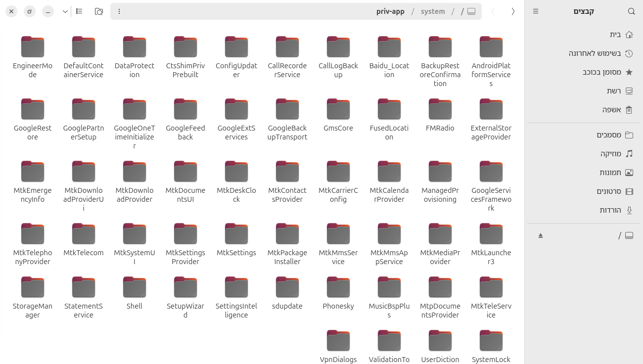Select the sdupdate folder
643x364 pixels.
287,293
